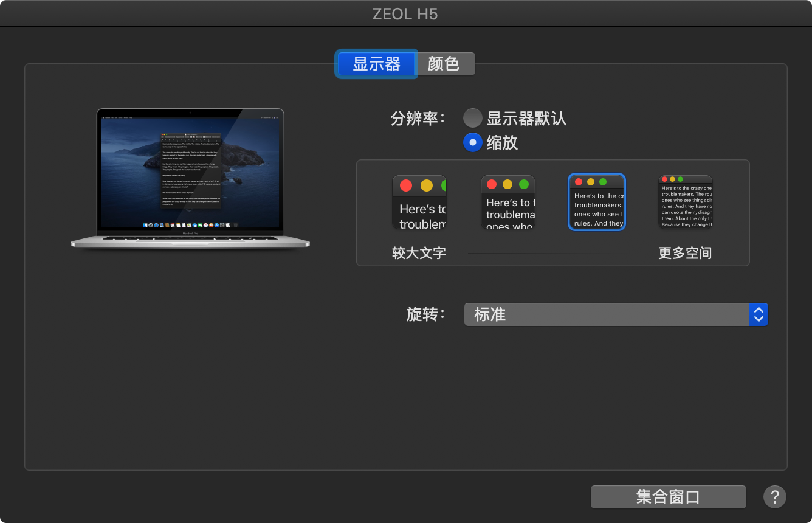Select the blue-highlighted scaling thumbnail
Image resolution: width=812 pixels, height=523 pixels.
tap(596, 202)
